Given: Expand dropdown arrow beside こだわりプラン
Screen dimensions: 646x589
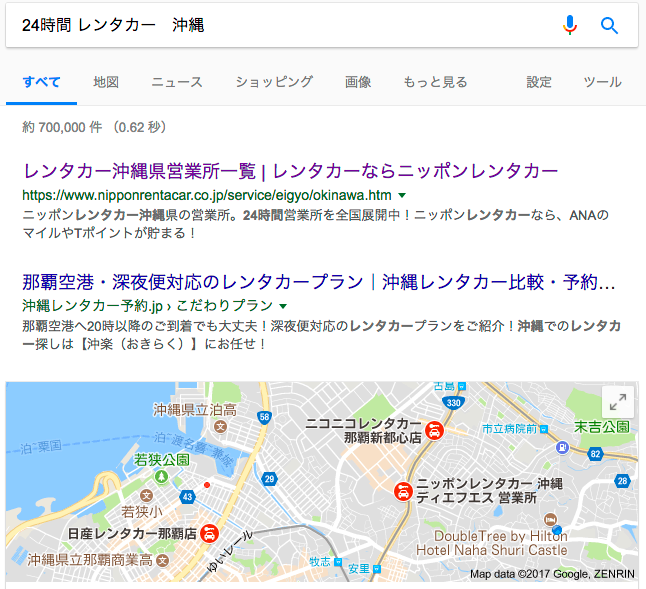Looking at the screenshot, I should [283, 306].
